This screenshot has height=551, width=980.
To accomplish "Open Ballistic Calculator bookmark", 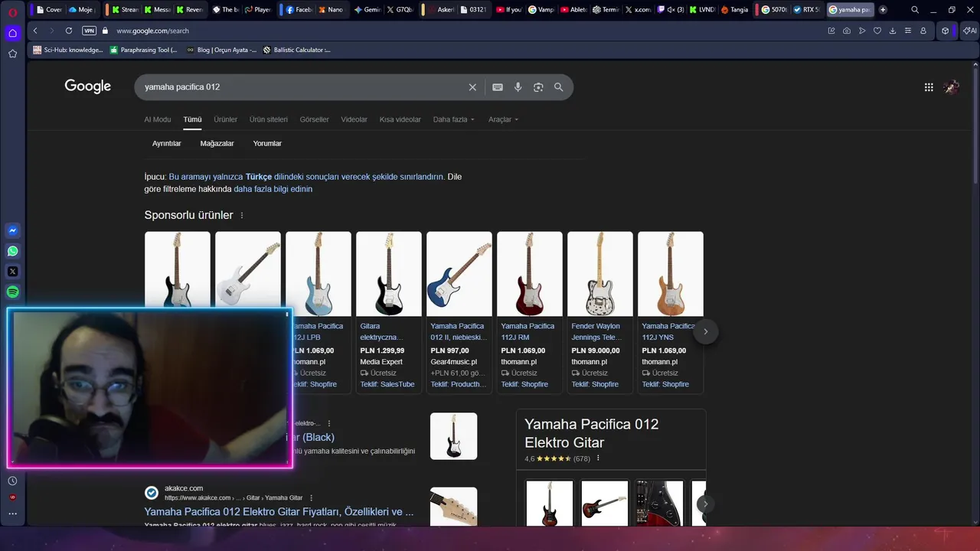I will (296, 50).
